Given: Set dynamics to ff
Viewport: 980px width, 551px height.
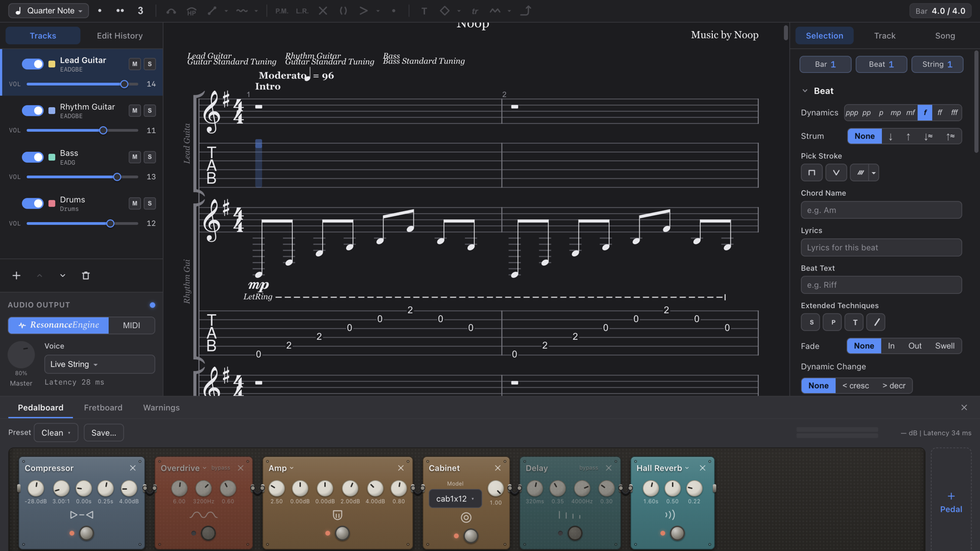Looking at the screenshot, I should pyautogui.click(x=940, y=113).
